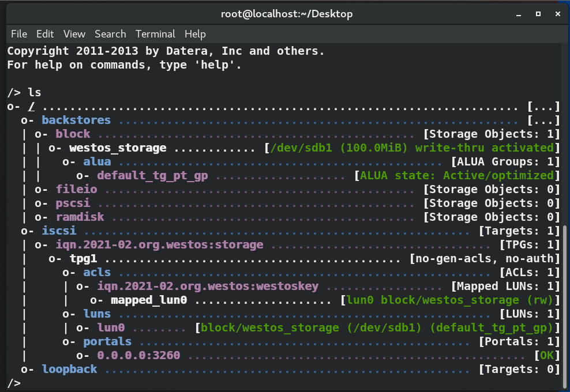Image resolution: width=570 pixels, height=392 pixels.
Task: Click the 'block' backstore text
Action: click(x=73, y=134)
